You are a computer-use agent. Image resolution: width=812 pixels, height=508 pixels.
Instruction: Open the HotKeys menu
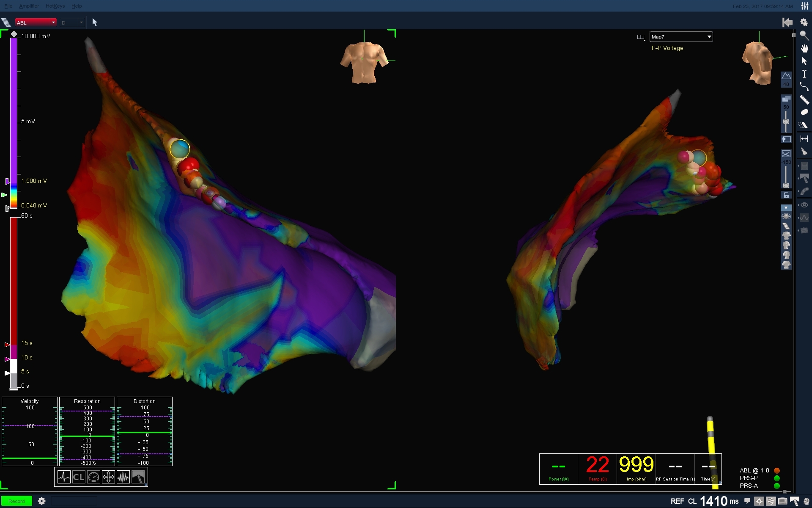point(55,6)
